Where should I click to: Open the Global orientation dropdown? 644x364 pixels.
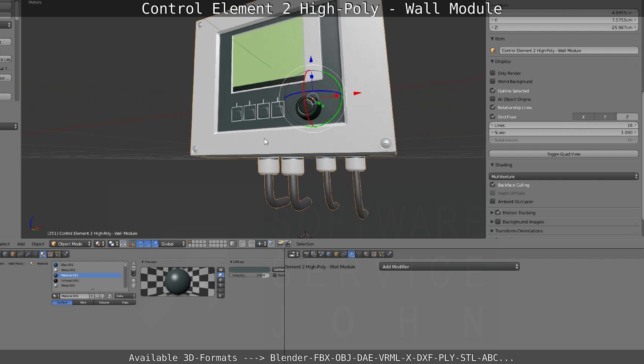tap(172, 244)
